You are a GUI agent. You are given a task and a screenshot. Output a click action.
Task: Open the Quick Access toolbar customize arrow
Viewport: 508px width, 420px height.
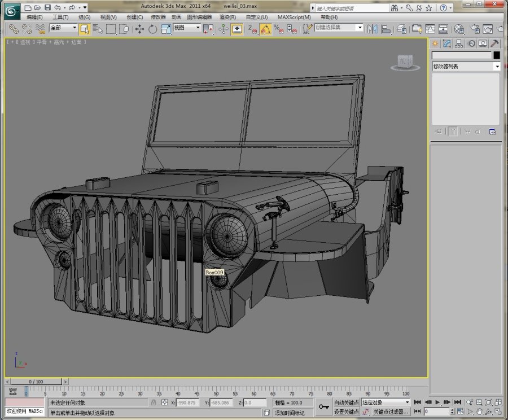coord(85,7)
